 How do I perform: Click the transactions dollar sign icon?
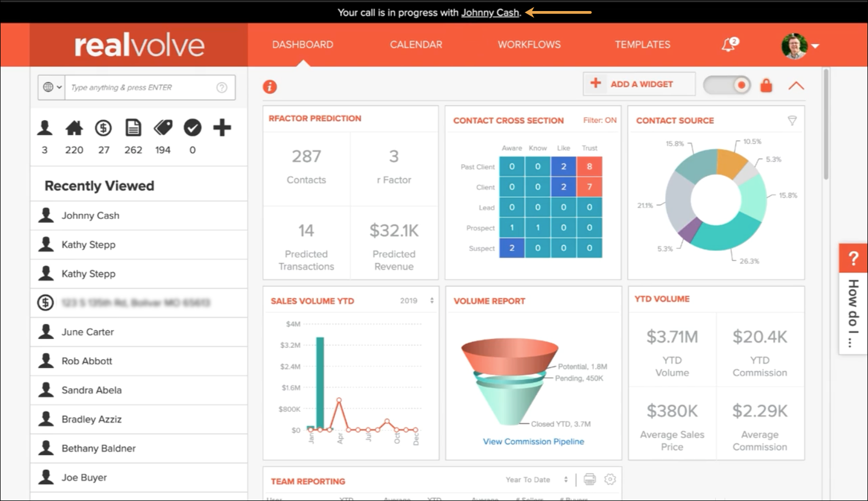click(103, 128)
